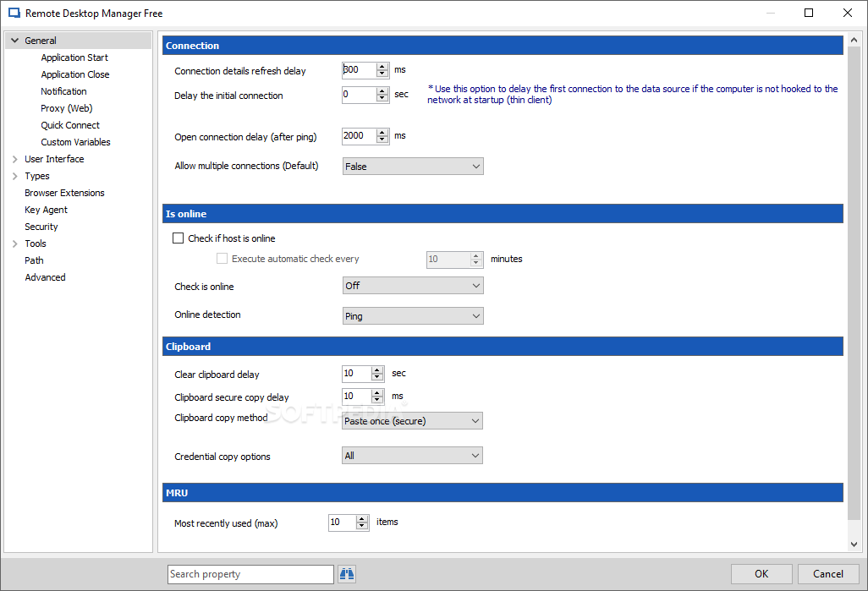Click Clear clipboard delay field
The image size is (868, 591).
point(356,374)
